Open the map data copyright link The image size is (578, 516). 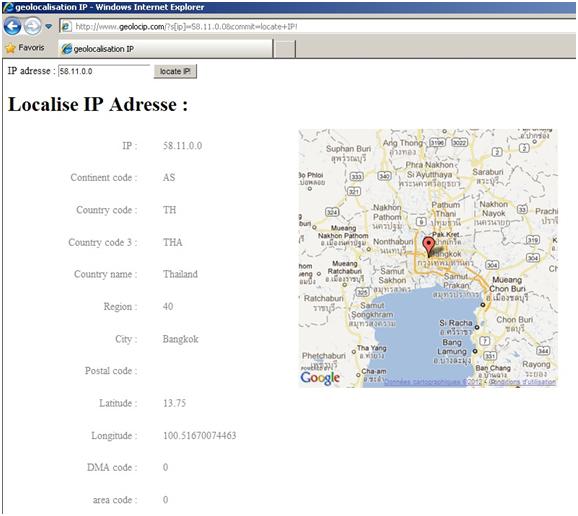point(434,382)
